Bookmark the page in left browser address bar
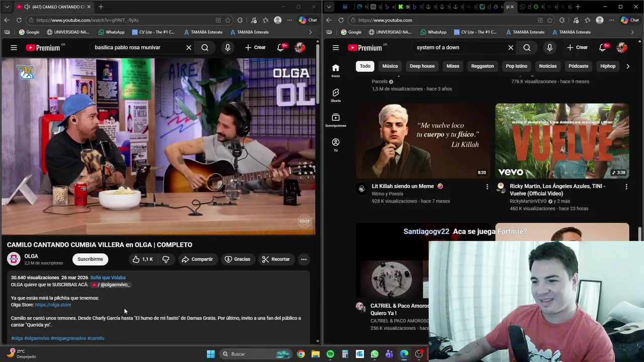Image resolution: width=644 pixels, height=362 pixels. [228, 20]
